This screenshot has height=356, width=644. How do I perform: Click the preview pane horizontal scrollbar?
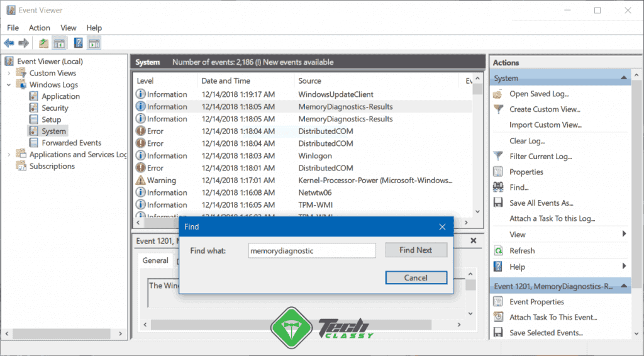point(291,325)
